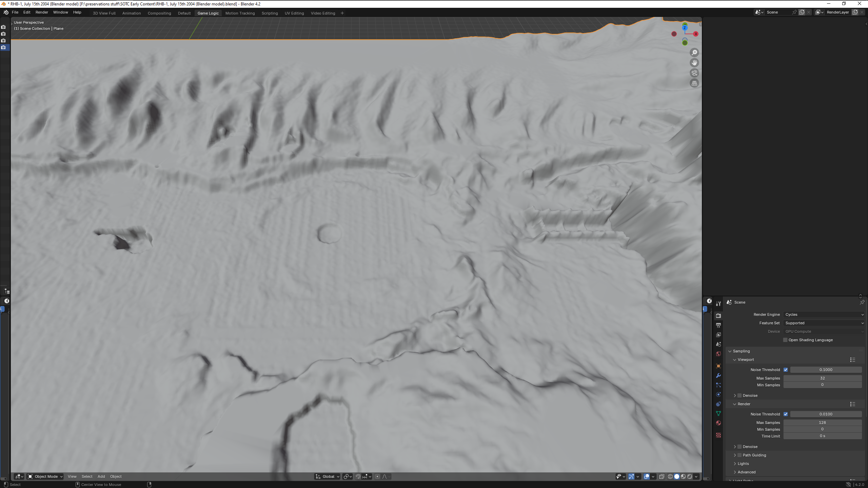This screenshot has height=488, width=868.
Task: Click the pan view hand gizmo
Action: pos(694,63)
